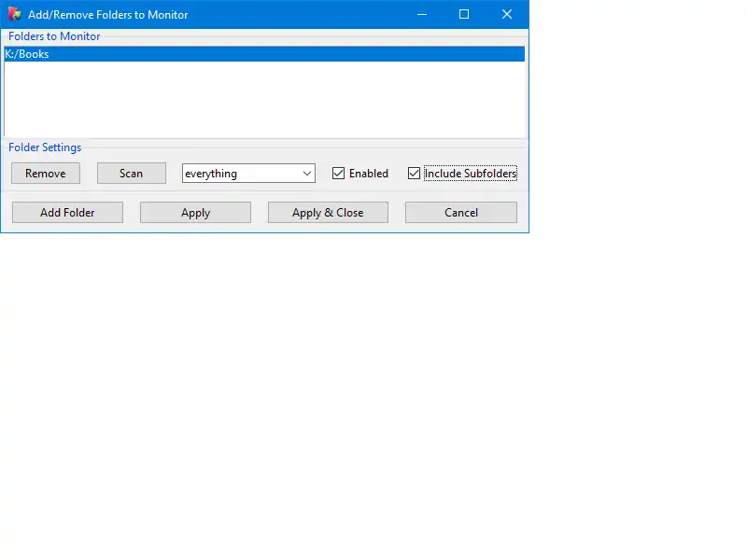Click Add Folder button

(x=67, y=213)
